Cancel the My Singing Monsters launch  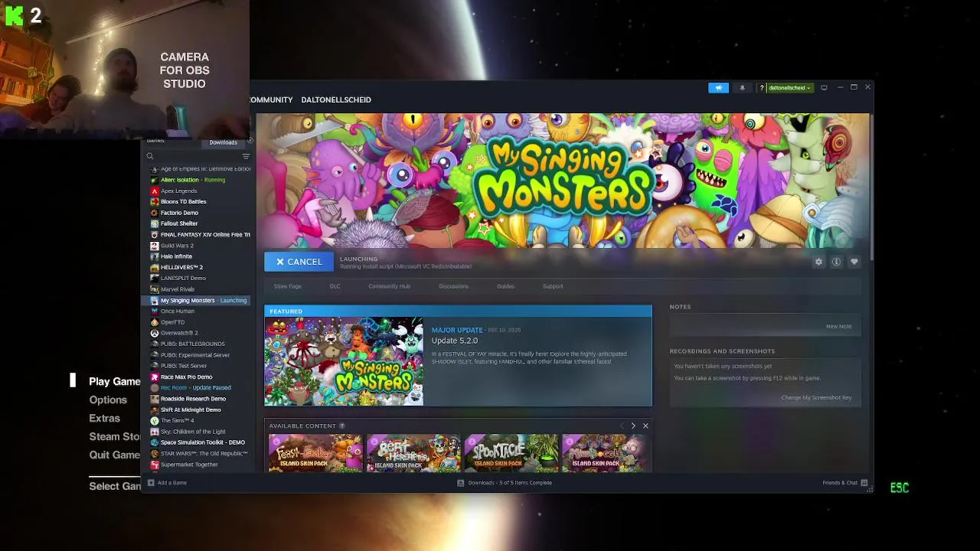[x=299, y=262]
